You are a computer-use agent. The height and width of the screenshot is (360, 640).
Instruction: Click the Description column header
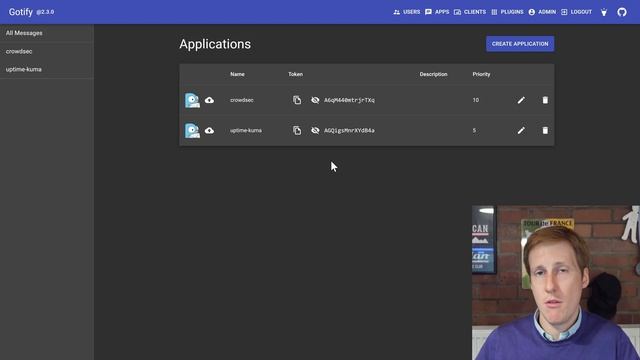tap(433, 74)
